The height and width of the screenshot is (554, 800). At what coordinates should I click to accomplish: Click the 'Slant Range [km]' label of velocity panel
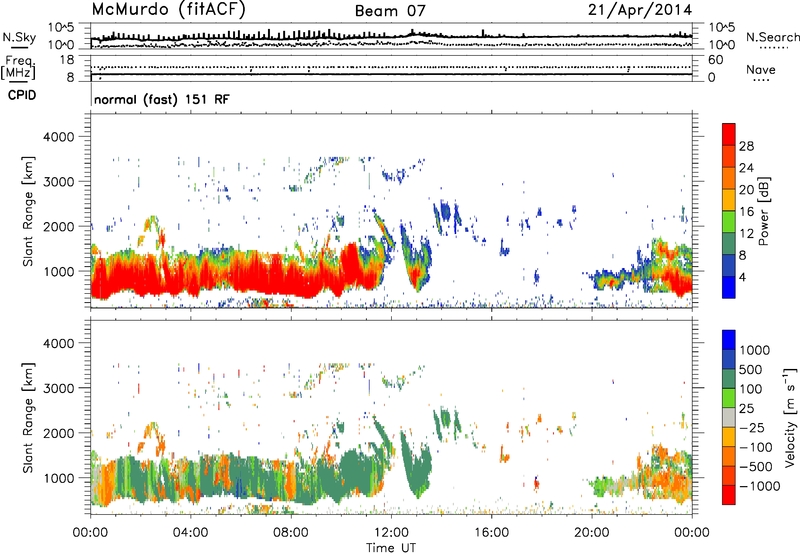[28, 418]
